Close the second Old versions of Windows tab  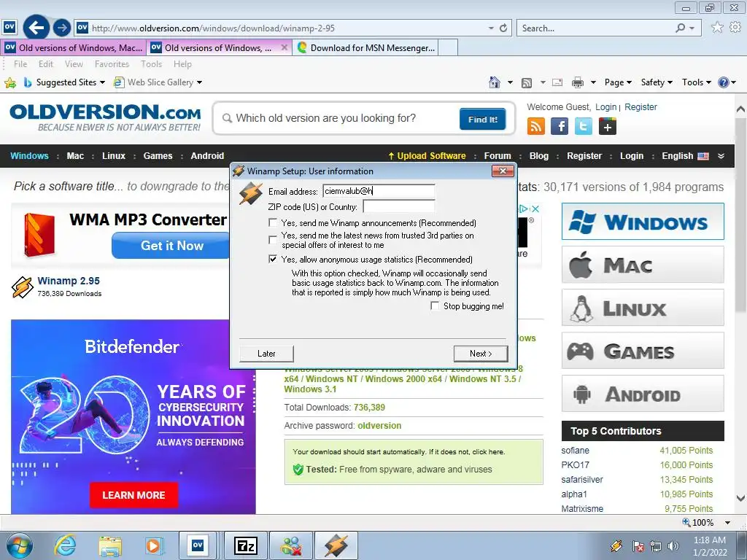[284, 47]
